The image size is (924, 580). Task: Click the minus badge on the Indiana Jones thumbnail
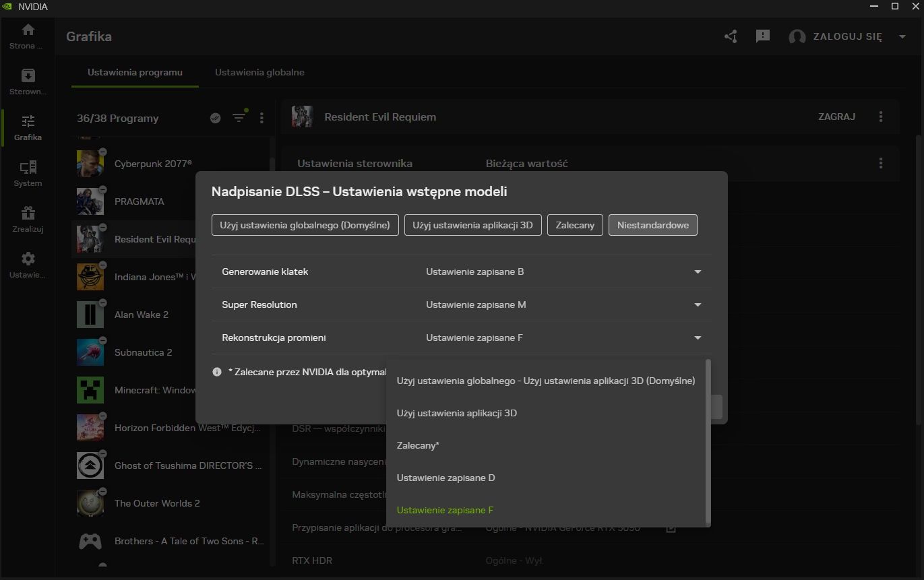tap(102, 265)
